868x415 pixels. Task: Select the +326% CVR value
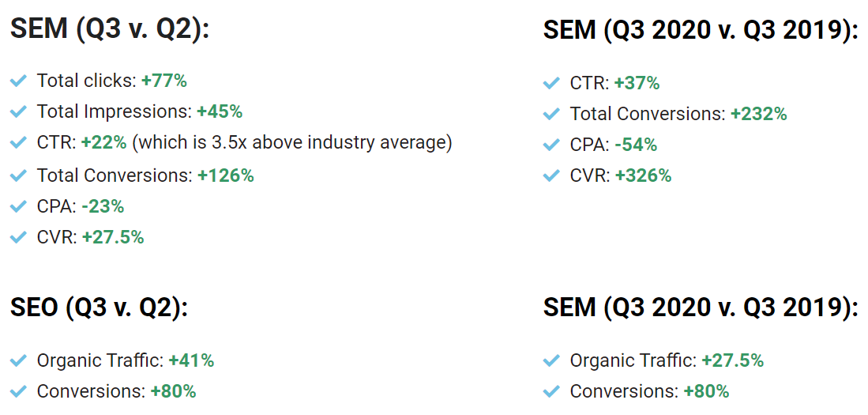643,175
